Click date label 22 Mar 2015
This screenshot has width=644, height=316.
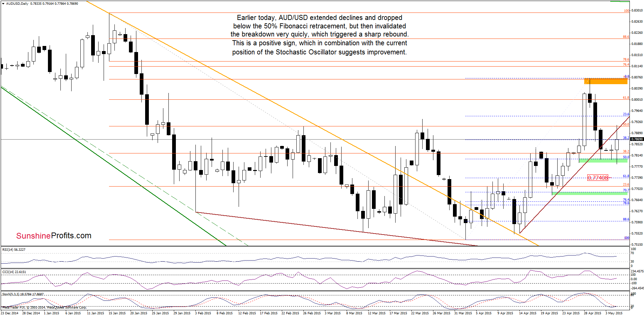coord(420,313)
